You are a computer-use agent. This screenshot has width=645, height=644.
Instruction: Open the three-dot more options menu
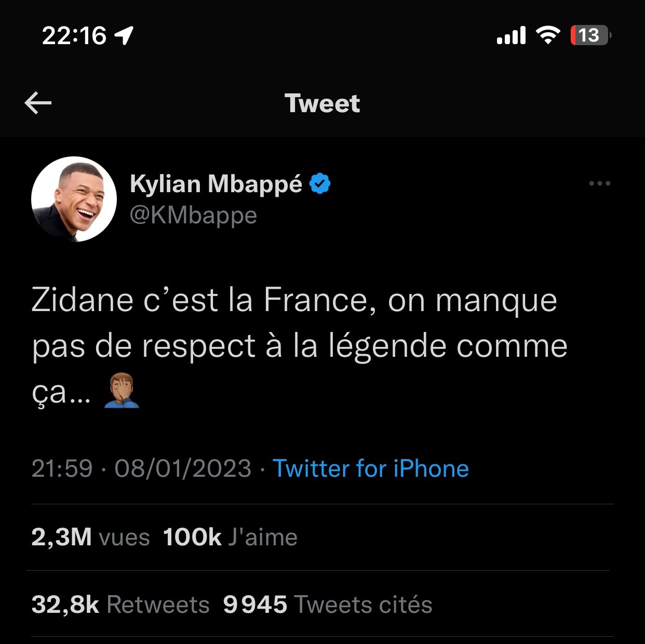pyautogui.click(x=600, y=183)
